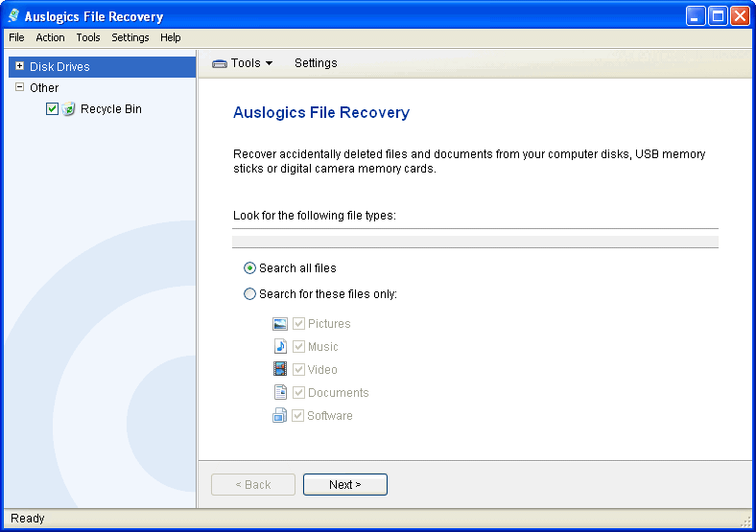Click the Pictures label

tap(329, 324)
